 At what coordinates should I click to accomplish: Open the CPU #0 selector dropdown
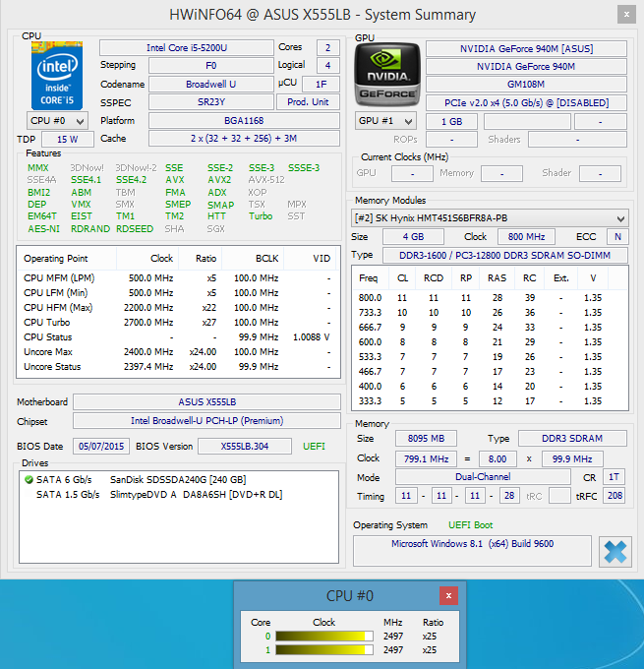57,121
